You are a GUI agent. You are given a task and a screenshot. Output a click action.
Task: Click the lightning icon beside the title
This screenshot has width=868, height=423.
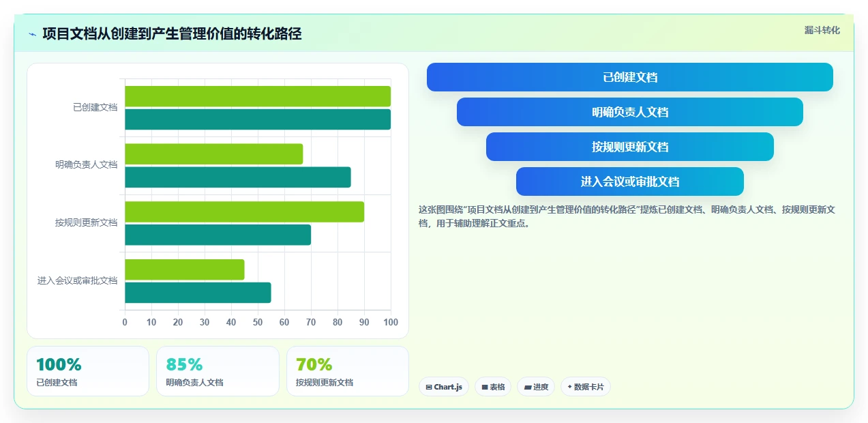pyautogui.click(x=32, y=34)
